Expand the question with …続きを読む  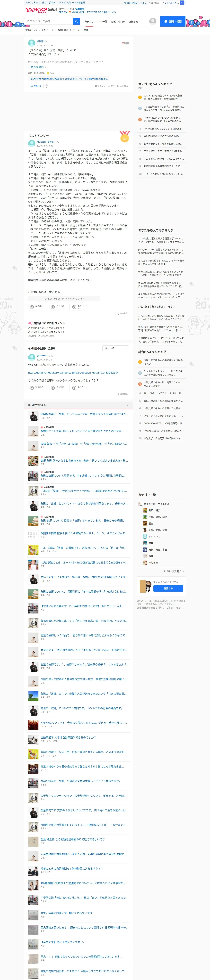point(37,67)
